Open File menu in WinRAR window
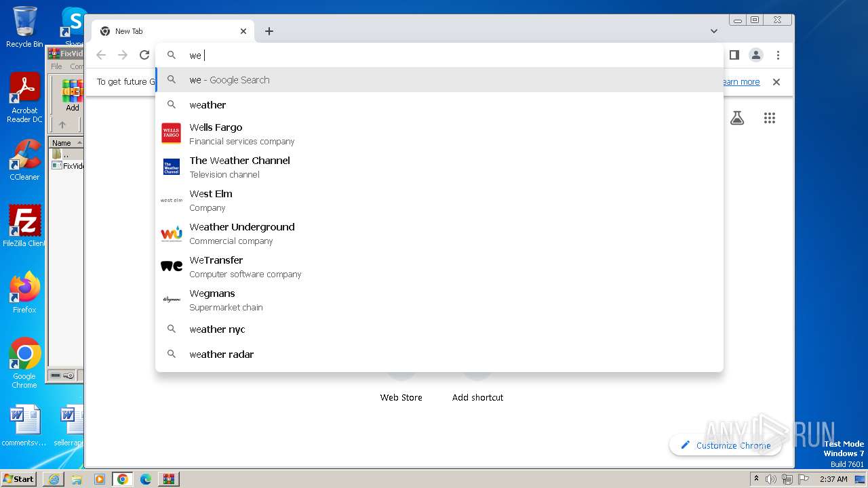Viewport: 868px width, 488px height. [x=56, y=66]
